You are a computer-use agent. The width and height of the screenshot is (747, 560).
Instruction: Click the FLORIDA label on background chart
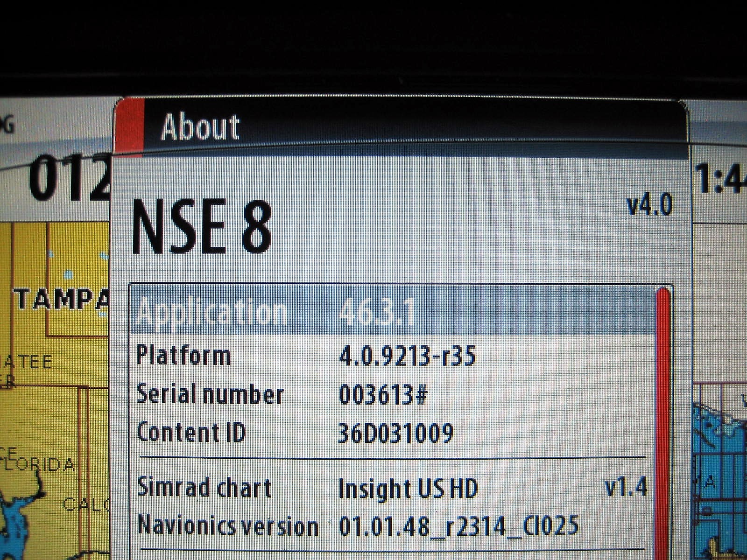click(x=38, y=464)
